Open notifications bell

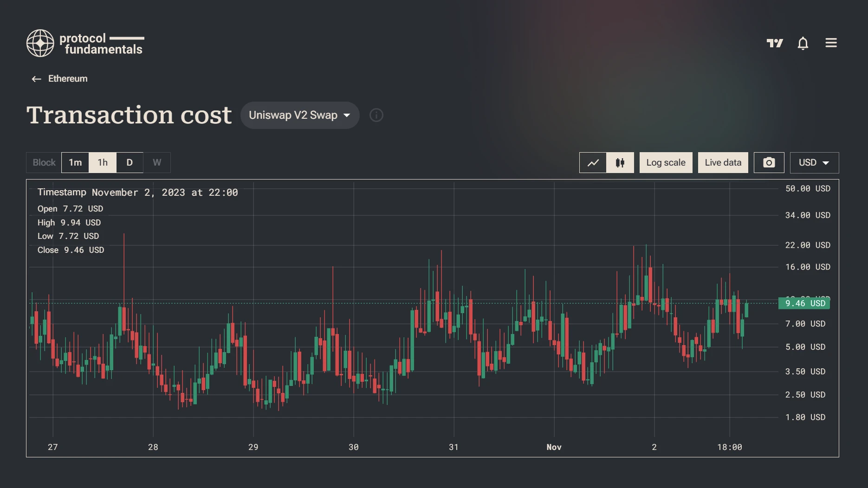click(x=803, y=43)
